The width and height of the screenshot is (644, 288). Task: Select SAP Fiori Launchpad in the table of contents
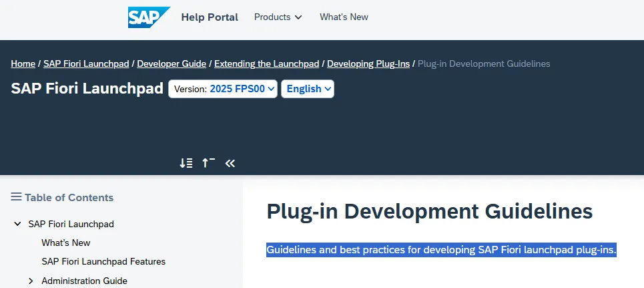pos(71,225)
